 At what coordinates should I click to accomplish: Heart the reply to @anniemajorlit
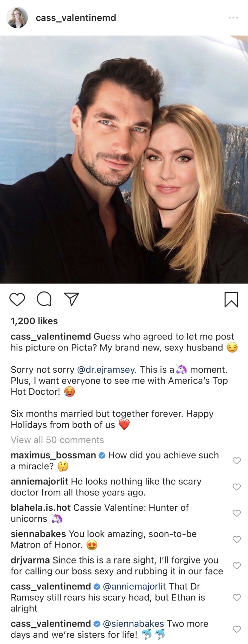pos(237,597)
